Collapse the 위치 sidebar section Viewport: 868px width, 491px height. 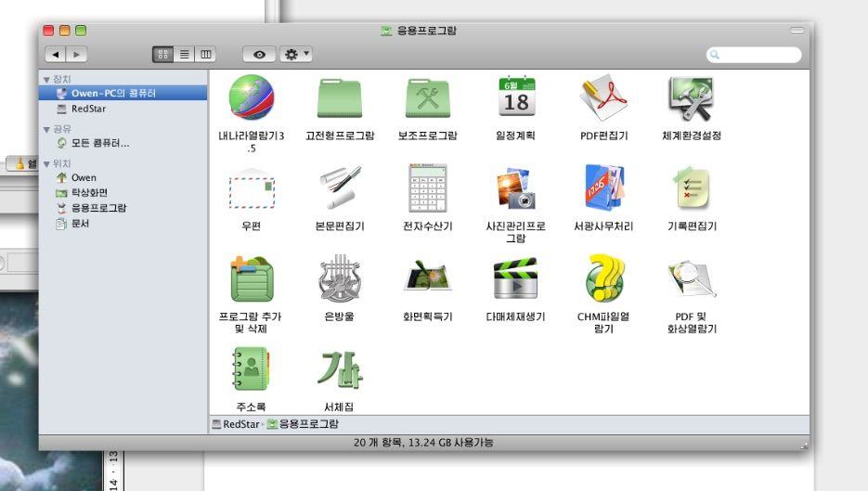[x=46, y=164]
